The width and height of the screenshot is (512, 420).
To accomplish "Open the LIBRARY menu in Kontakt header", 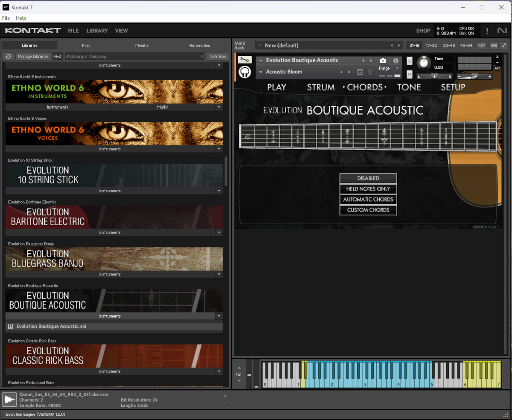I will pyautogui.click(x=97, y=31).
